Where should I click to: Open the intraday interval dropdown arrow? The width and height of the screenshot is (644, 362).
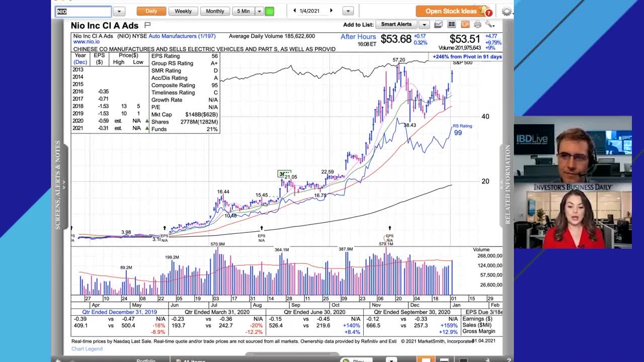259,11
